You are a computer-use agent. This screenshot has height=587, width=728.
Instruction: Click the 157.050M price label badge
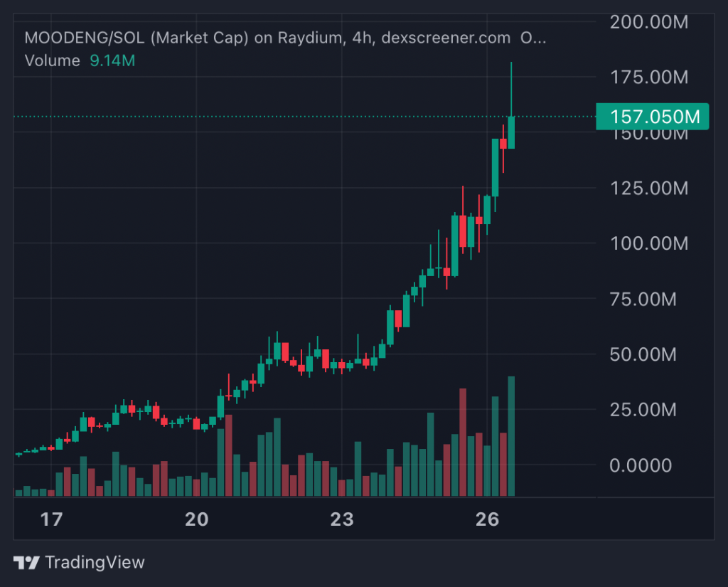point(652,117)
